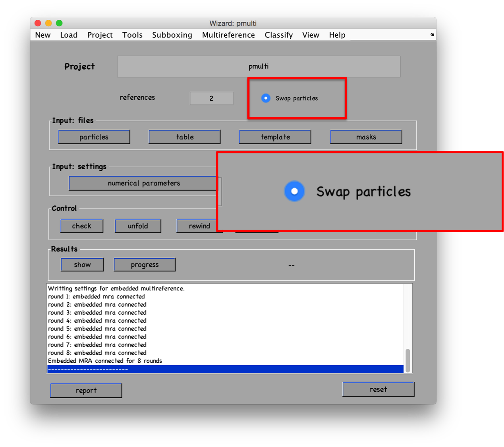Open the masks input button

[366, 137]
